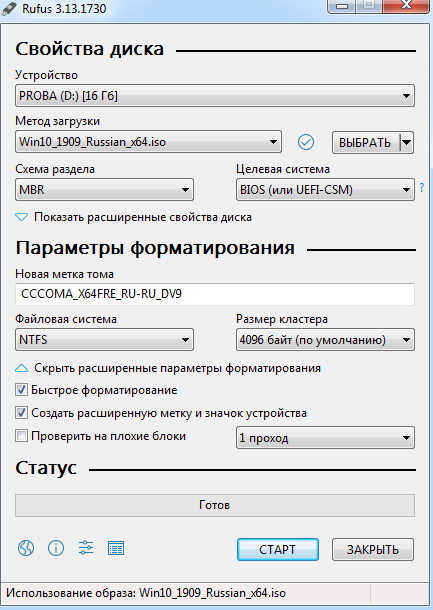Viewport: 433px width, 610px height.
Task: Toggle the Быстрое форматирование checkbox
Action: (21, 390)
